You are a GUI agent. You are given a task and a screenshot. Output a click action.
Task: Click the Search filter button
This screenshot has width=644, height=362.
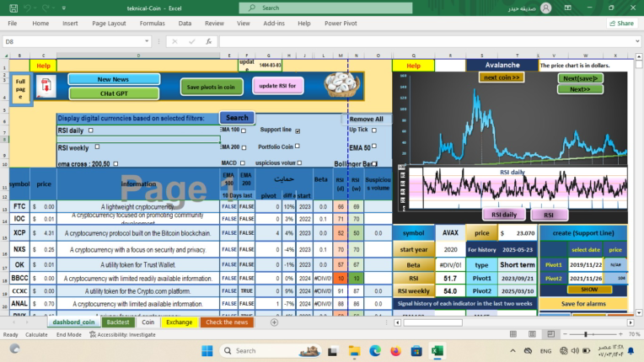pyautogui.click(x=237, y=118)
